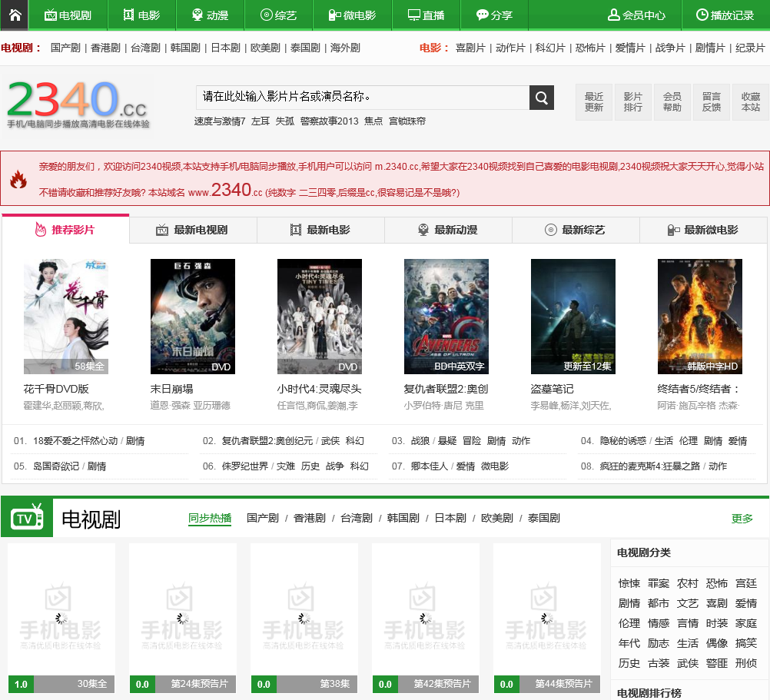Click the 留言反馈 feedback button
This screenshot has width=770, height=700.
(712, 102)
